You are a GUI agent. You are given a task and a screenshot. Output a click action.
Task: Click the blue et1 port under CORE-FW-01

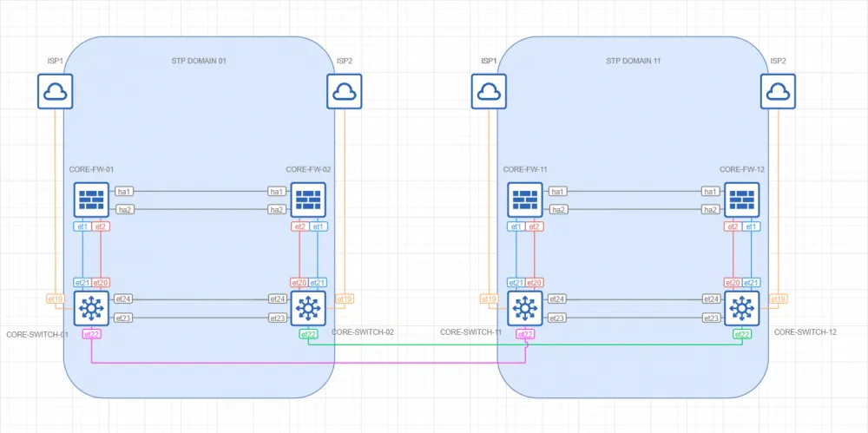pyautogui.click(x=82, y=226)
